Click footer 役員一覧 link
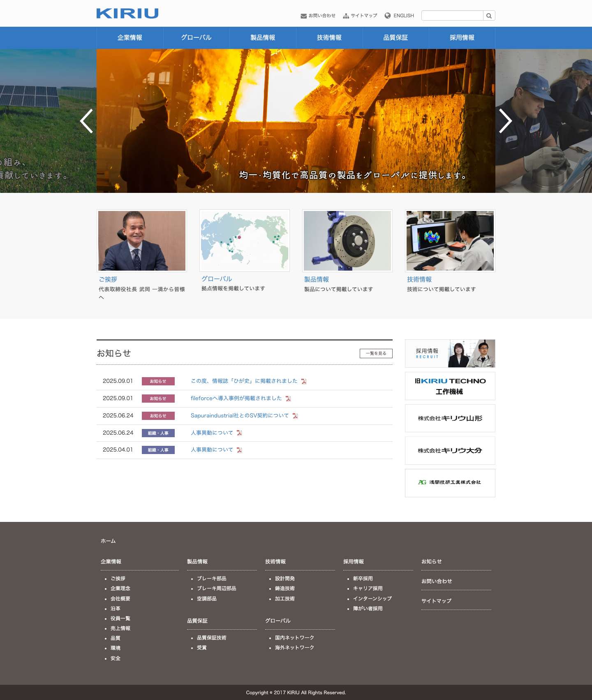The image size is (592, 700). coord(120,619)
